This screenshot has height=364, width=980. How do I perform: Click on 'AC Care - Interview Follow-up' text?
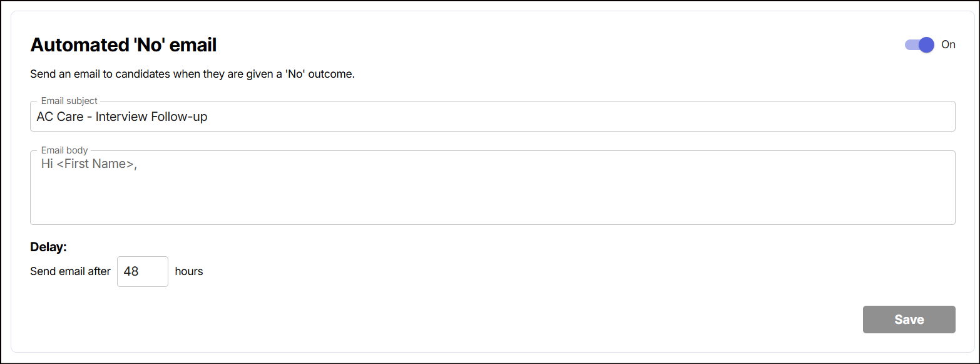click(122, 117)
